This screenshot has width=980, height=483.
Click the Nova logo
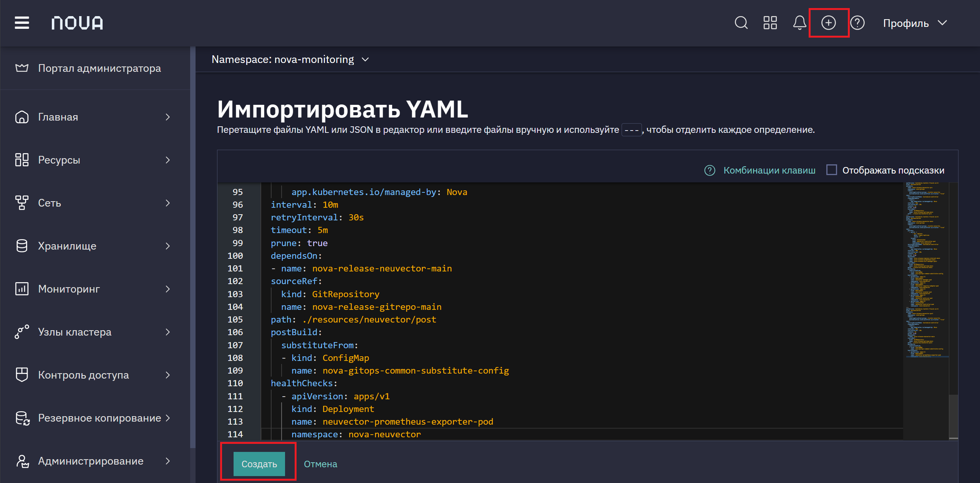click(77, 23)
